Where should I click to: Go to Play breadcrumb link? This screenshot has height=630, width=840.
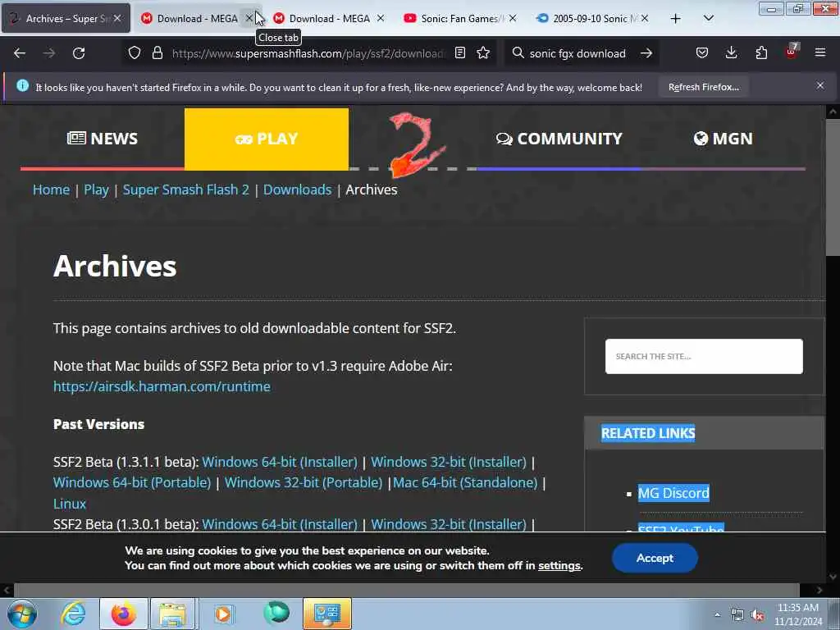coord(96,189)
